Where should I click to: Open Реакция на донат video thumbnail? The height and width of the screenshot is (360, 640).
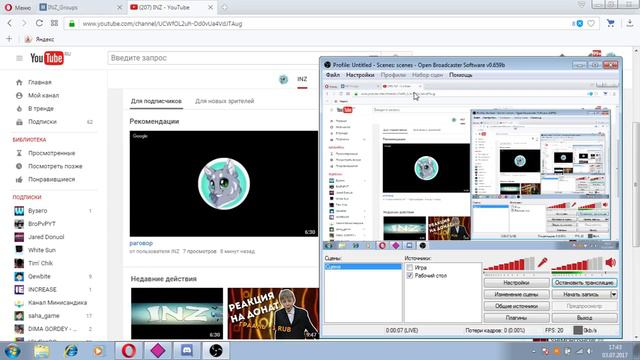pos(273,313)
